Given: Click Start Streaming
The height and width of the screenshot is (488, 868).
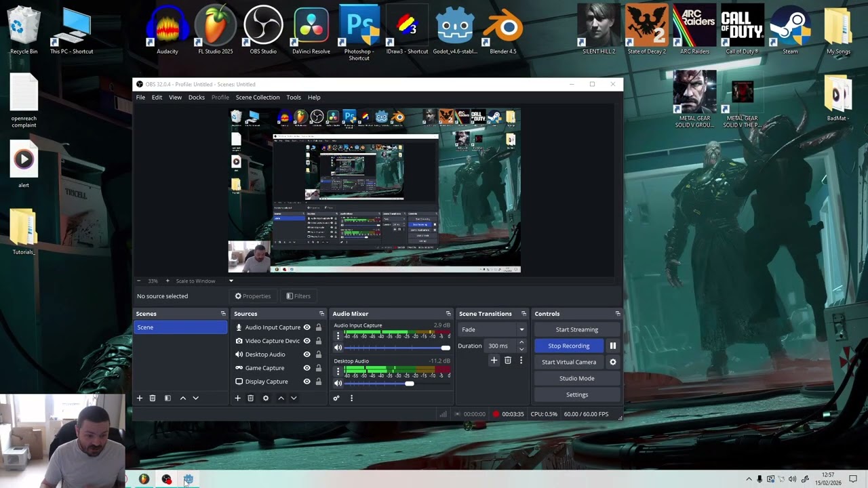Looking at the screenshot, I should pos(577,329).
